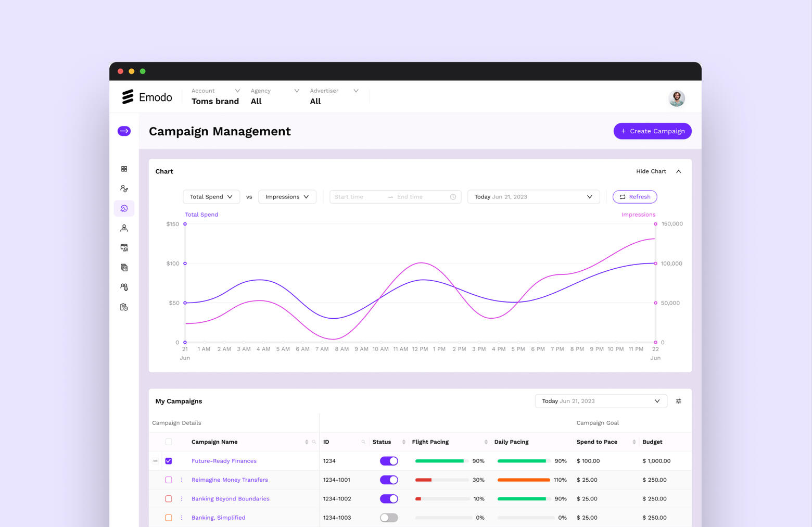Open the clipboard clock history sidebar icon

coord(124,307)
